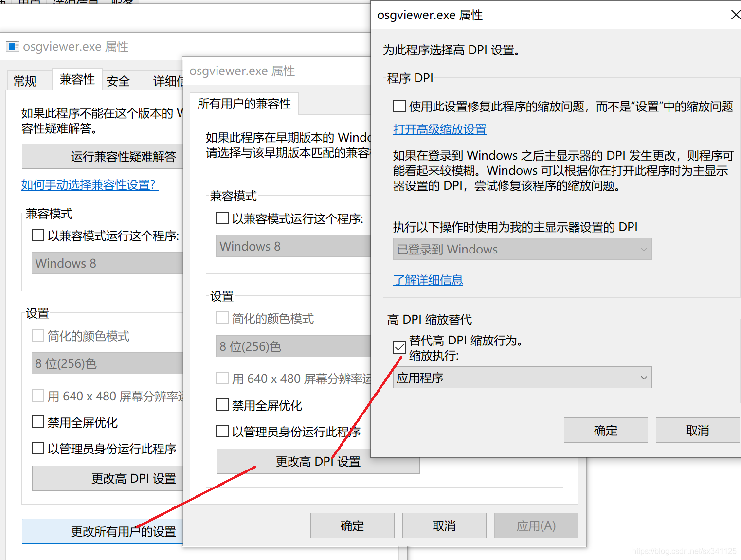
Task: Toggle reduced color mode checkbox in the back properties window
Action: coord(38,336)
